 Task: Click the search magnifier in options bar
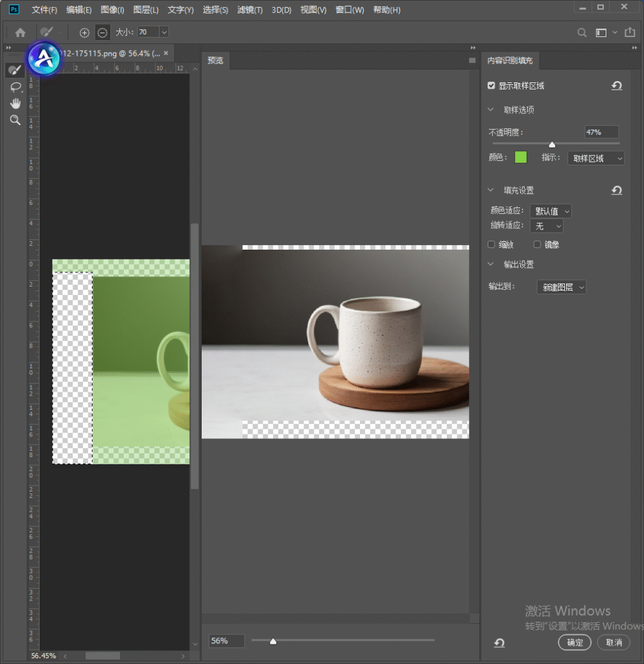pos(582,32)
